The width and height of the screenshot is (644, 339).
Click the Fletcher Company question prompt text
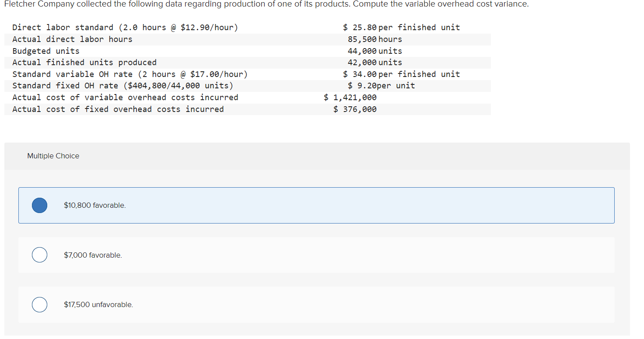[266, 4]
